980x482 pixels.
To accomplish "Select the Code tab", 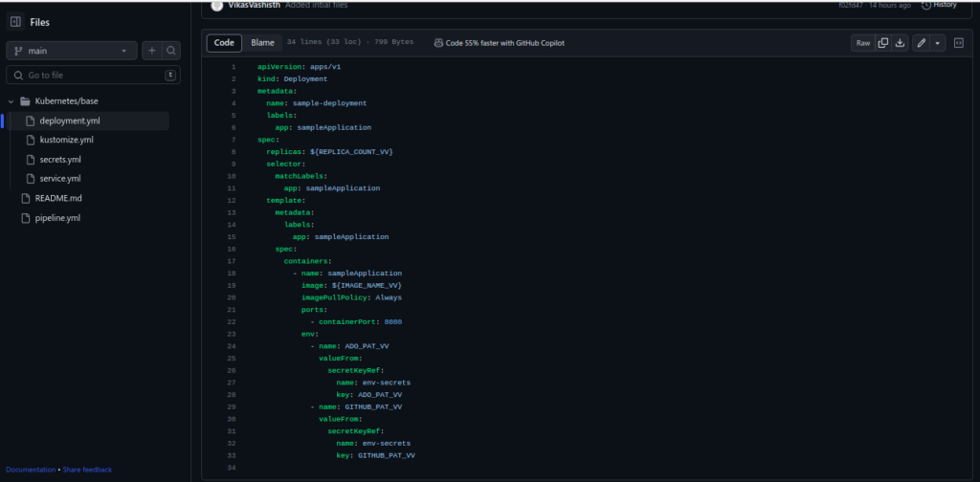I will (224, 43).
